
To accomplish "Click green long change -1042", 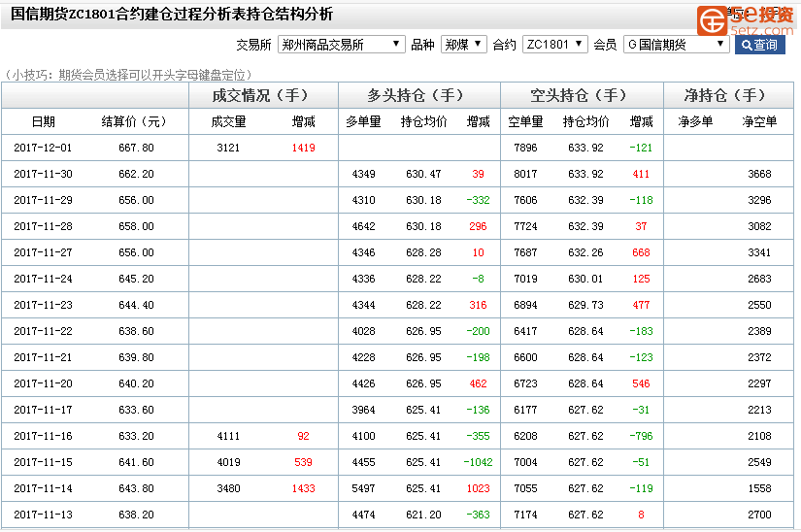I will pos(478,462).
